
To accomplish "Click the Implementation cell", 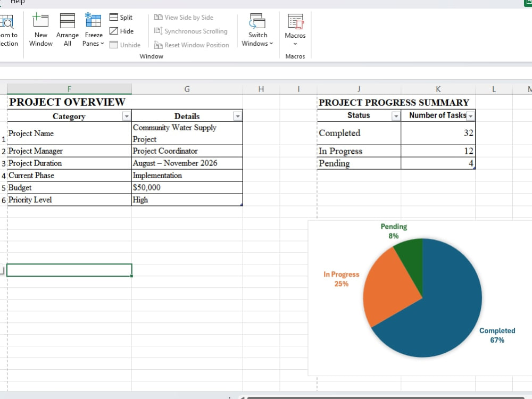I will coord(187,176).
